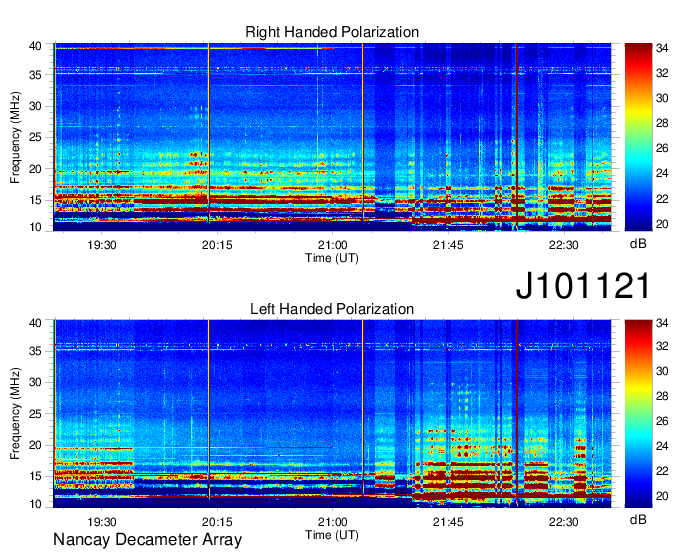Click the dB unit label of right-handed colorbar

point(638,244)
